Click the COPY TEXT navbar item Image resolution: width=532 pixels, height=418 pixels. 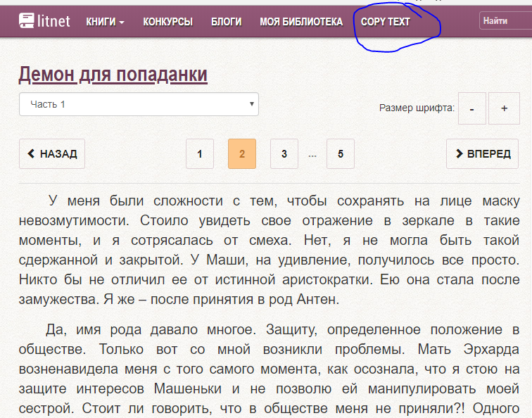tap(385, 22)
